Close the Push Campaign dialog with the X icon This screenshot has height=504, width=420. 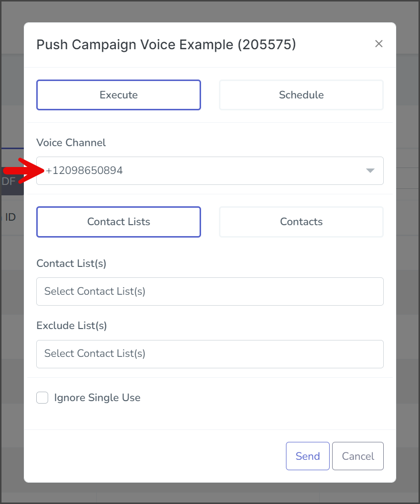(x=379, y=44)
